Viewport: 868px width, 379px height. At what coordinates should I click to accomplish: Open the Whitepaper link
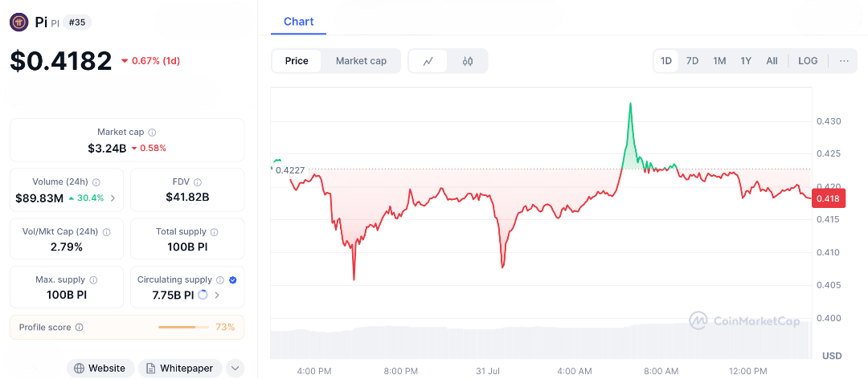[x=180, y=369]
